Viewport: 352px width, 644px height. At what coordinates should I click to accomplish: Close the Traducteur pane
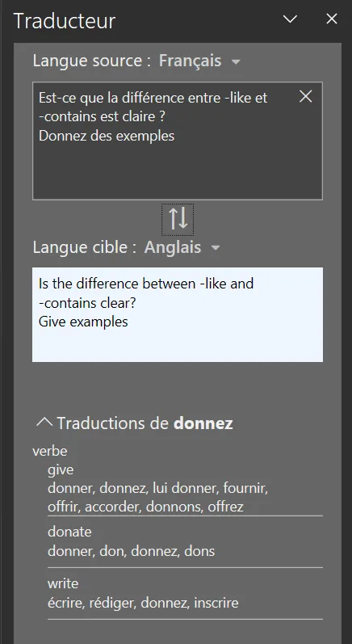[332, 19]
